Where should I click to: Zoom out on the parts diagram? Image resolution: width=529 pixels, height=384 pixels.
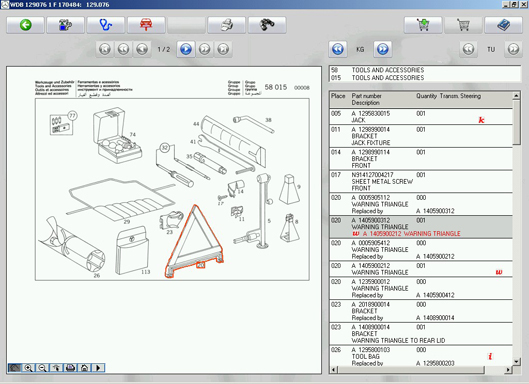tap(42, 367)
